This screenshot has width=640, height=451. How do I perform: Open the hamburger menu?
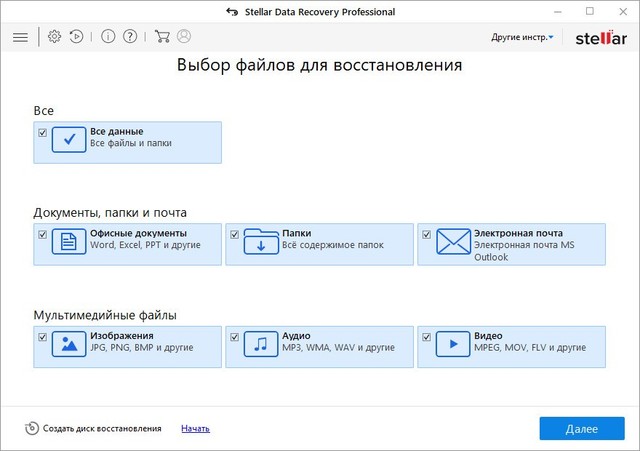[x=20, y=37]
